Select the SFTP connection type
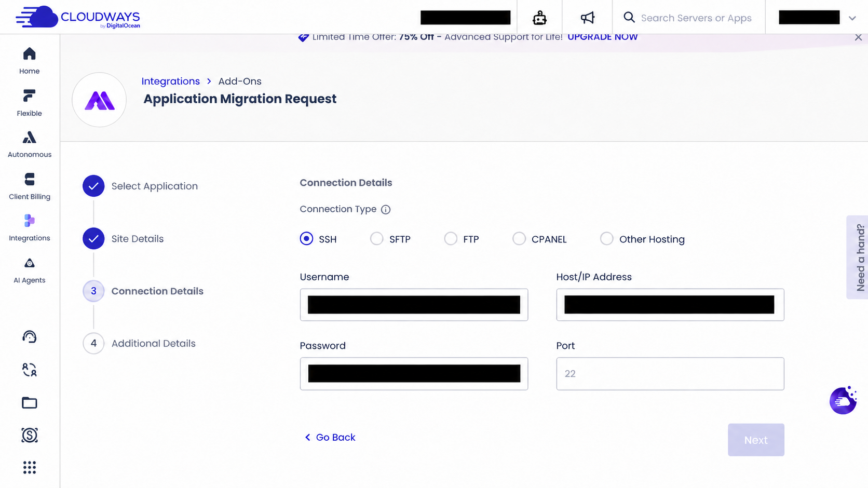868x488 pixels. (377, 239)
